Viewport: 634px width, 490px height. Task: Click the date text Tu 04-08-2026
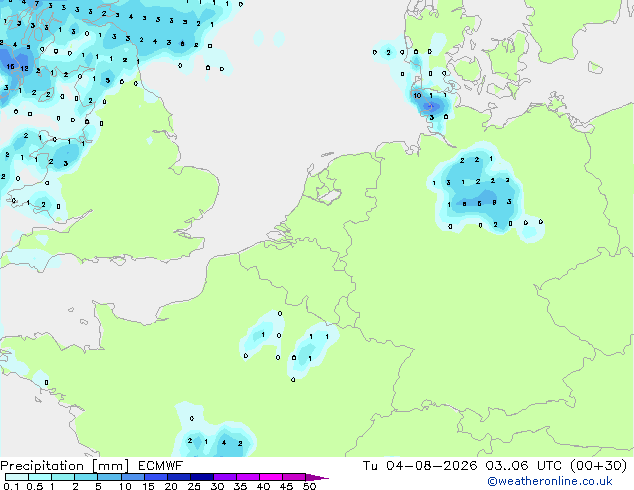(420, 466)
